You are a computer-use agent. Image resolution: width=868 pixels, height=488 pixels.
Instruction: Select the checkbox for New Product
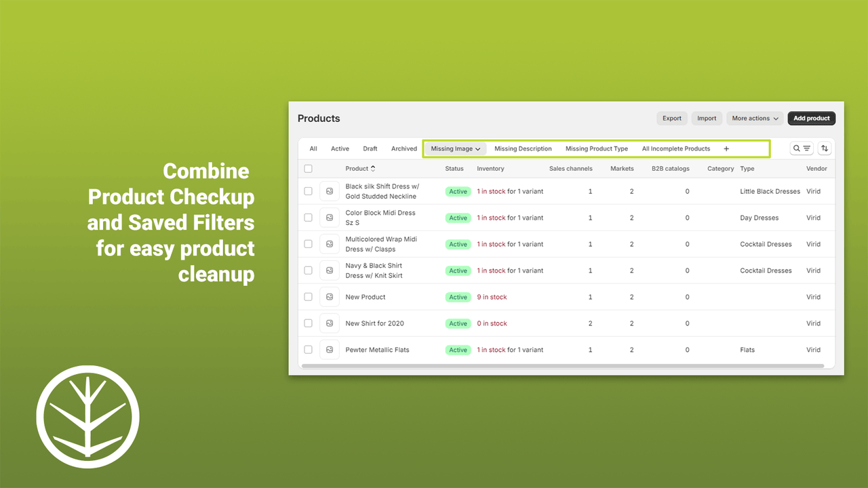click(308, 297)
